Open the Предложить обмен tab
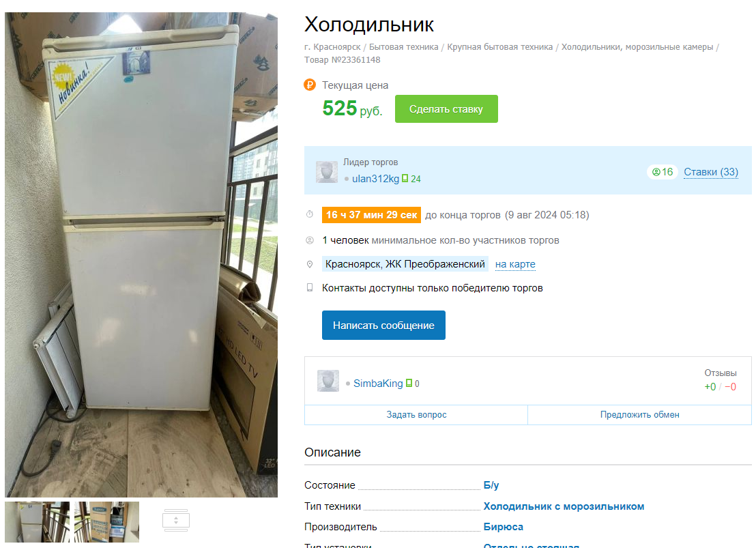The width and height of the screenshot is (756, 548). point(640,414)
